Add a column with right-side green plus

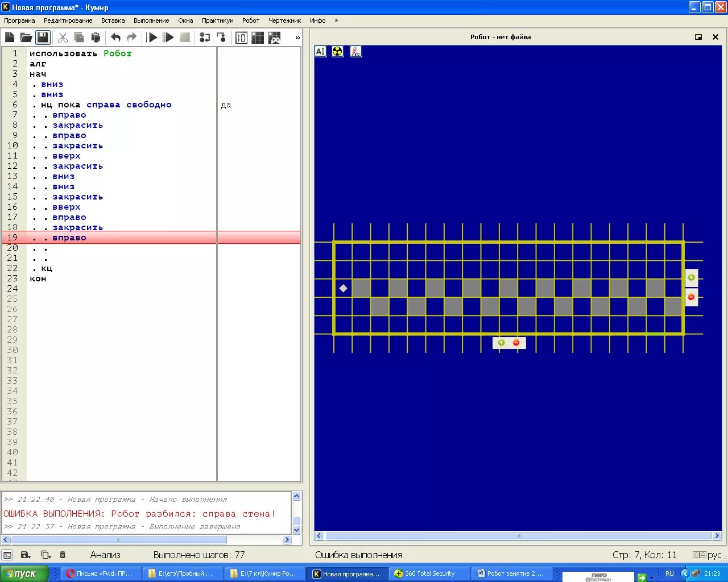[x=691, y=278]
